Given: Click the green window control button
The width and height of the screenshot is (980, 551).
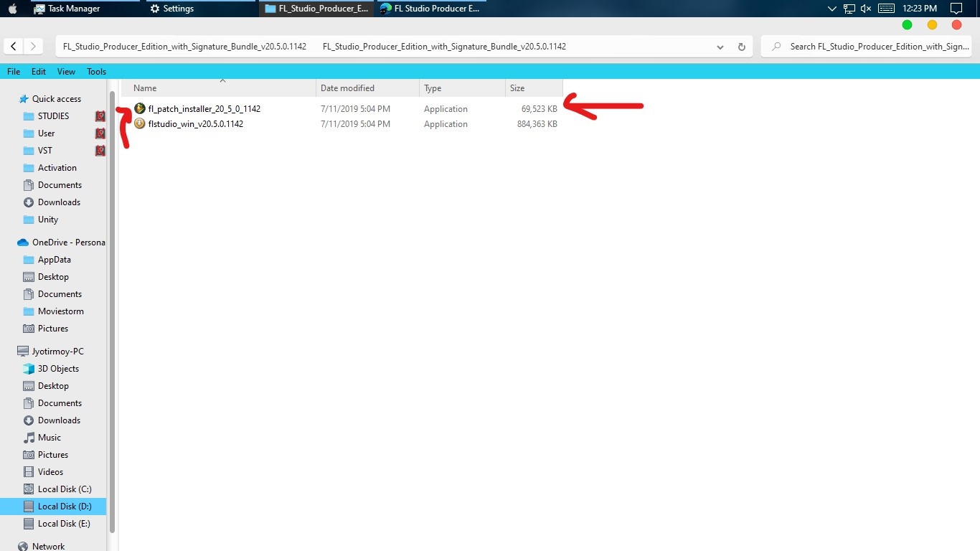Looking at the screenshot, I should pos(907,25).
